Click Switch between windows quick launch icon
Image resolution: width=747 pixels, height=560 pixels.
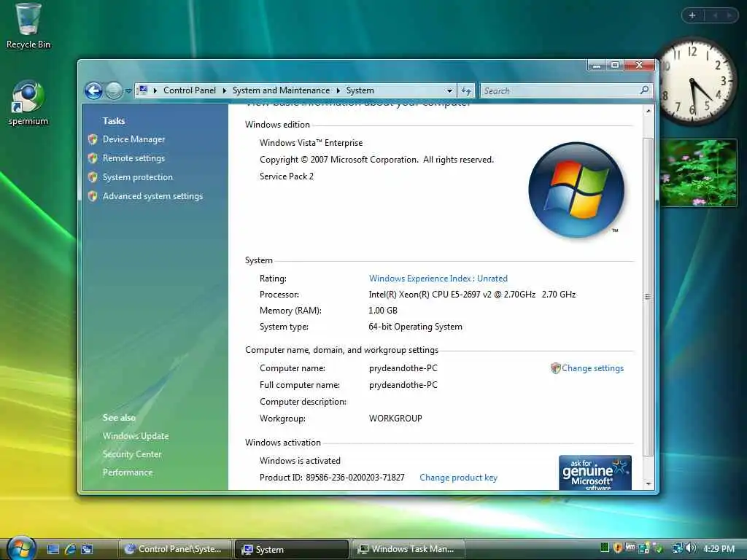tap(87, 549)
